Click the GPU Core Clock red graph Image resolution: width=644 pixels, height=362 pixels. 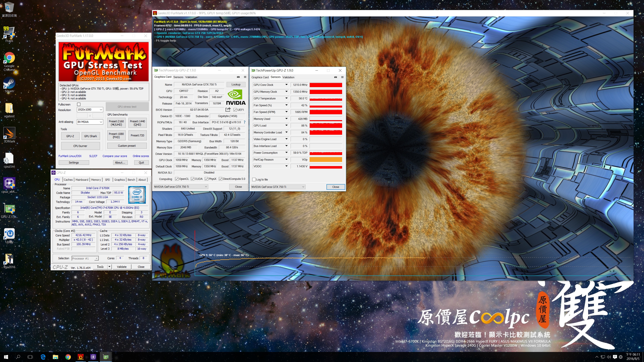coord(326,85)
